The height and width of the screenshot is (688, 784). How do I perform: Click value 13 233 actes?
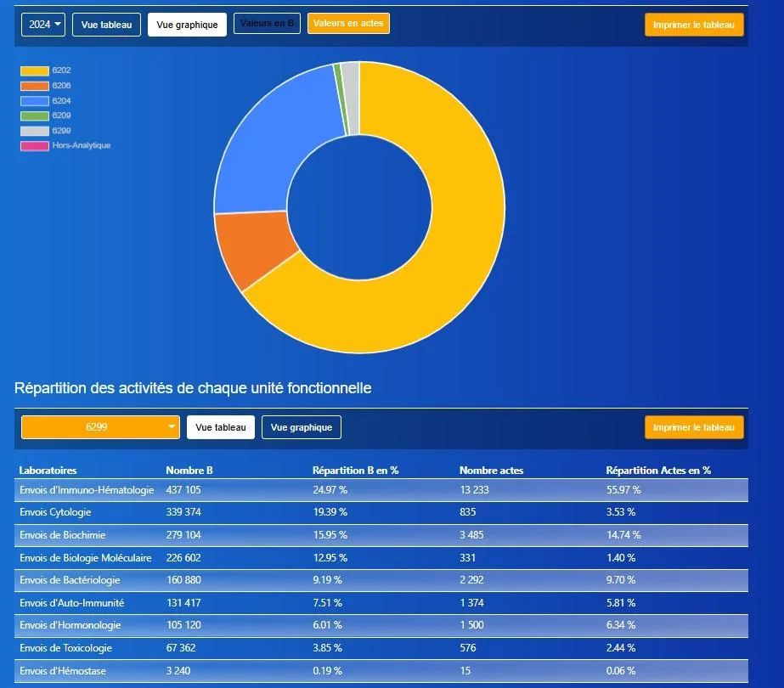[x=474, y=490]
